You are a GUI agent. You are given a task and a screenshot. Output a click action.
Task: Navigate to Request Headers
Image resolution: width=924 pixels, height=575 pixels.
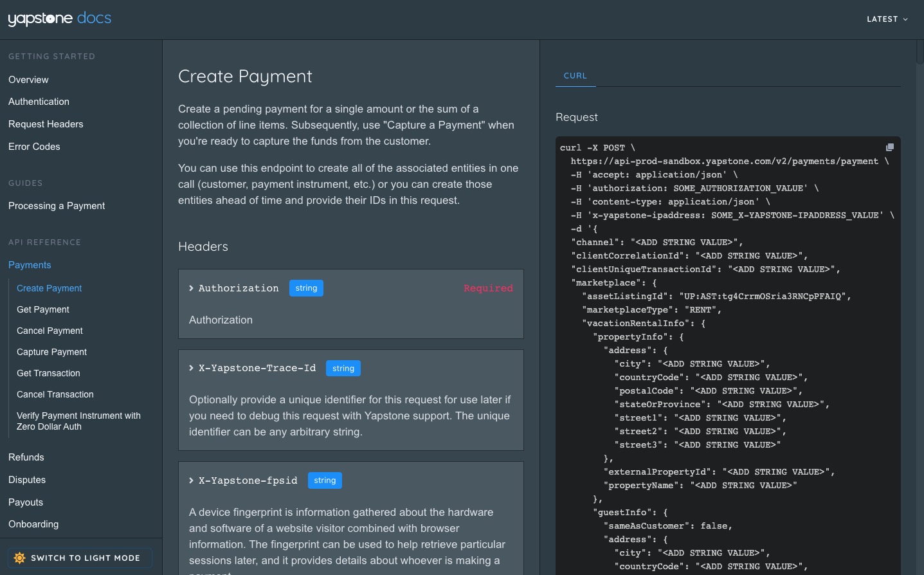pos(46,124)
